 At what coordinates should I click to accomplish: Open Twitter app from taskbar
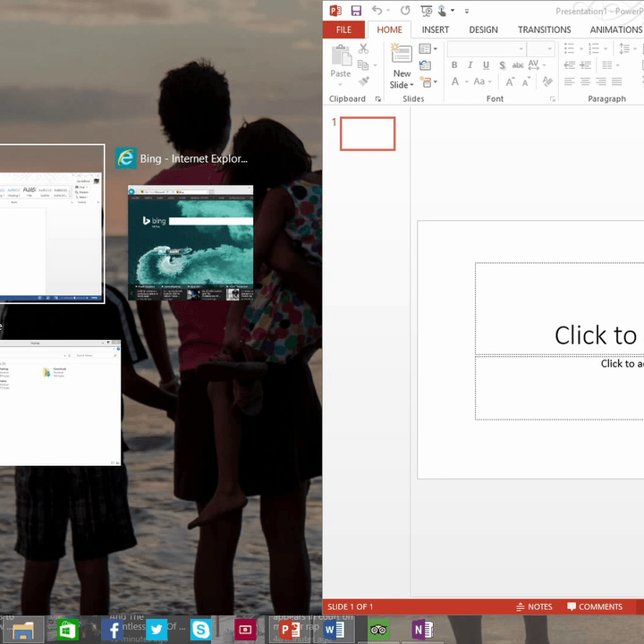coord(157,629)
